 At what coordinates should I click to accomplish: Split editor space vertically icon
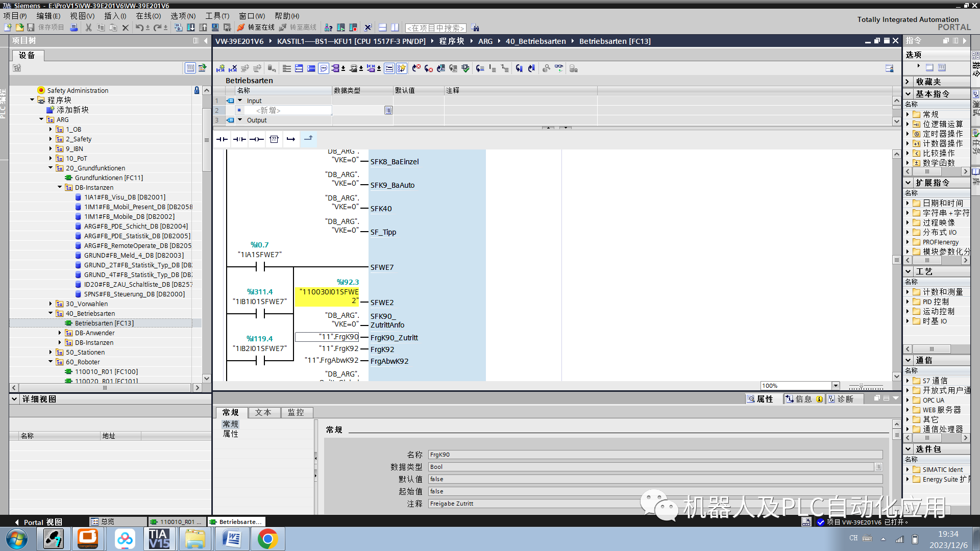coord(395,28)
